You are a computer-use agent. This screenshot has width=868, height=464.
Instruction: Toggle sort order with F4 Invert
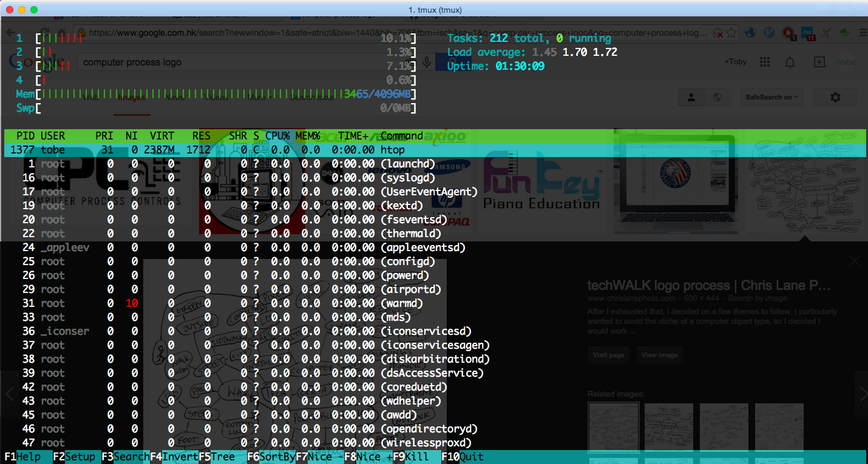tap(174, 457)
